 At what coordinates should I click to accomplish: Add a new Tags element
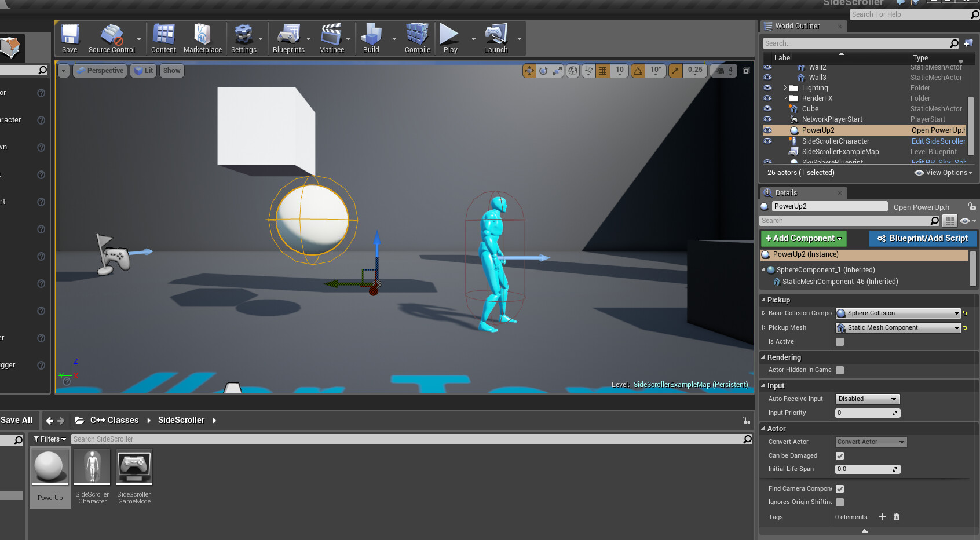click(x=882, y=517)
